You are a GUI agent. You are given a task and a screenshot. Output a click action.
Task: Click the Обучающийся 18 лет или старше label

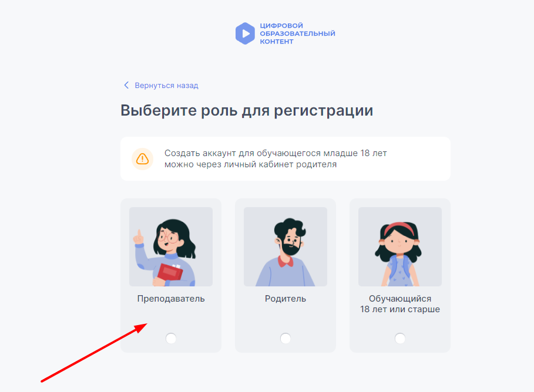(x=400, y=304)
